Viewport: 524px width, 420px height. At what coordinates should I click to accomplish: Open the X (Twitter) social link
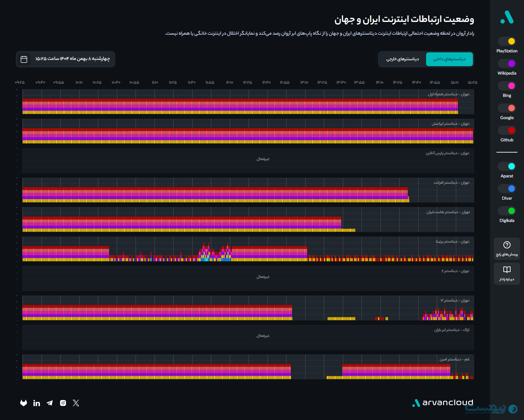(76, 403)
